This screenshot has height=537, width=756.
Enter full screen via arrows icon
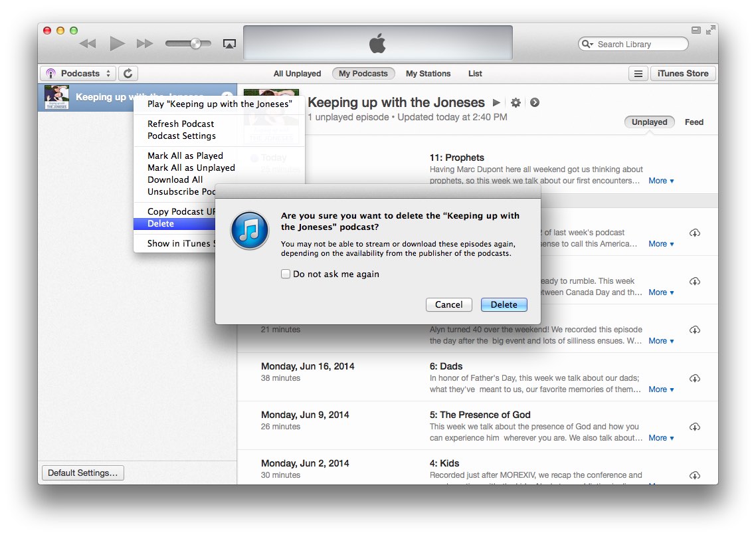coord(710,31)
